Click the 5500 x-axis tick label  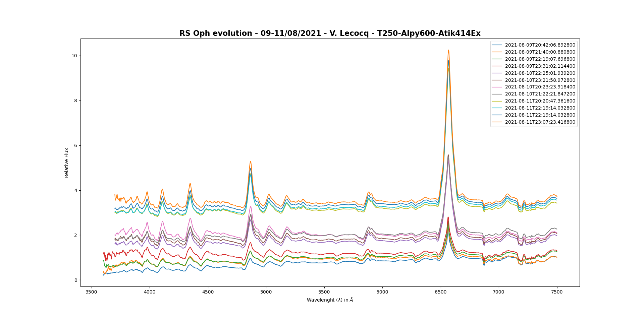click(324, 292)
